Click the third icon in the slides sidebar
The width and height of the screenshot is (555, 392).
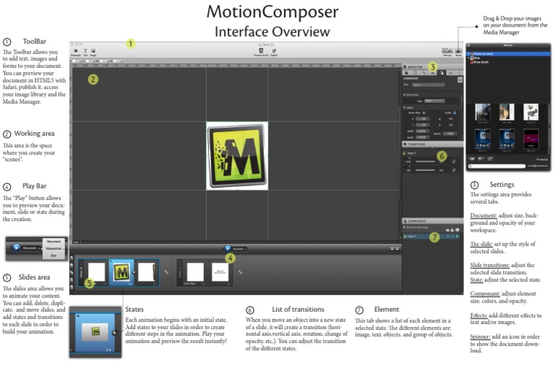[72, 273]
